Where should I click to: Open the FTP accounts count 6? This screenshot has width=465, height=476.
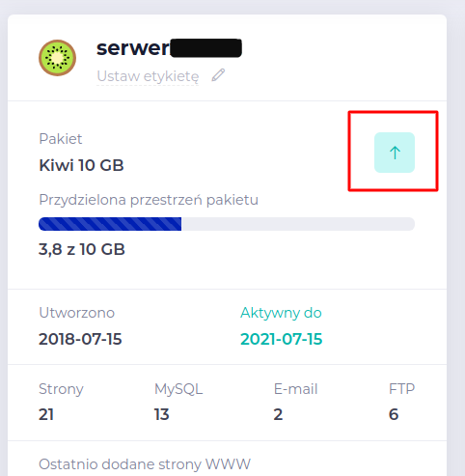[394, 414]
